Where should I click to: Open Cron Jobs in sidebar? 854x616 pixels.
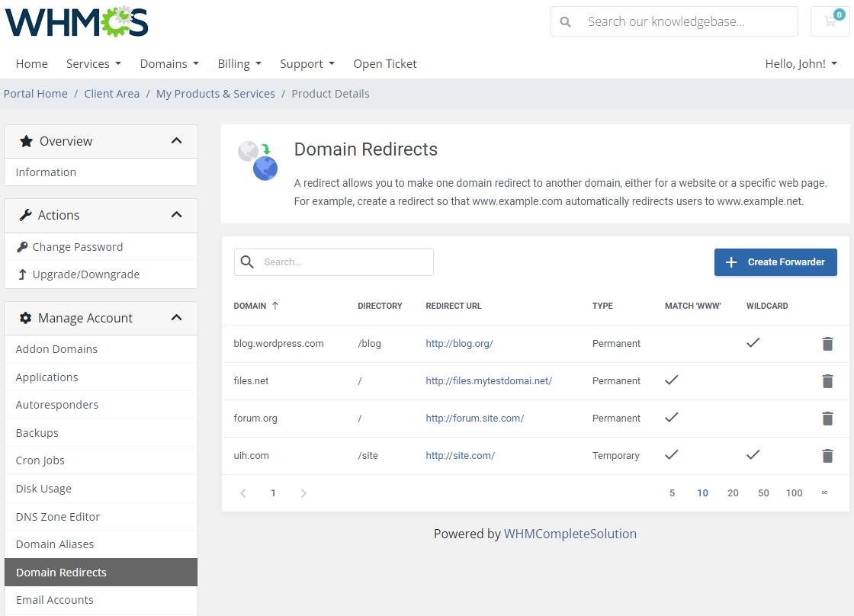(x=101, y=460)
